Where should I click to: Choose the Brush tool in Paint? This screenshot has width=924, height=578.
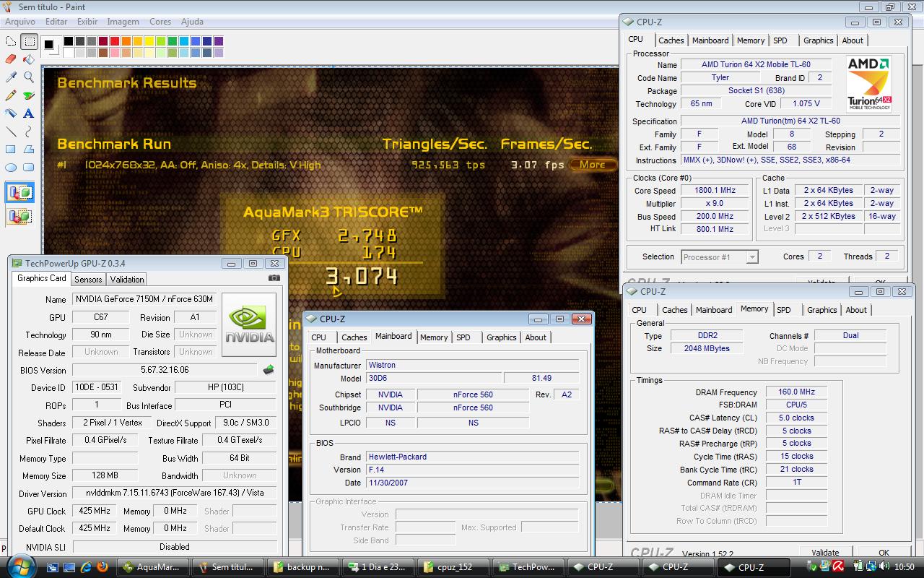coord(29,95)
